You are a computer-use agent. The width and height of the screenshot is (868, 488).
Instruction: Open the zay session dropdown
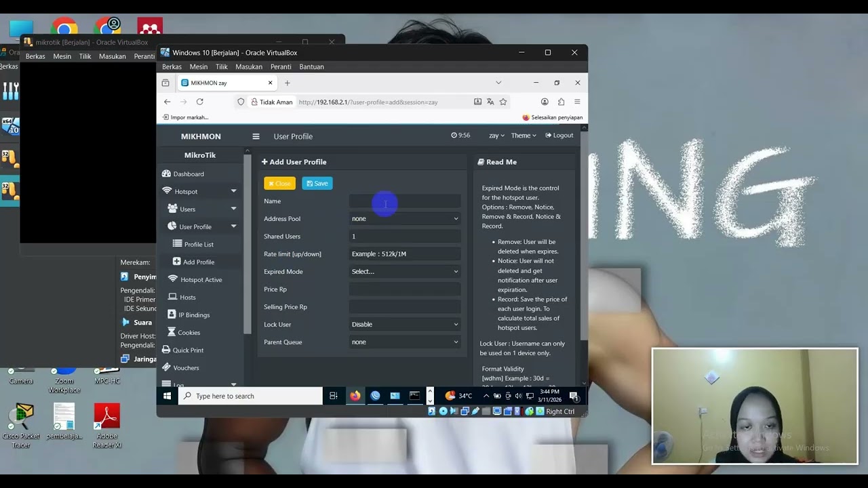(x=496, y=136)
